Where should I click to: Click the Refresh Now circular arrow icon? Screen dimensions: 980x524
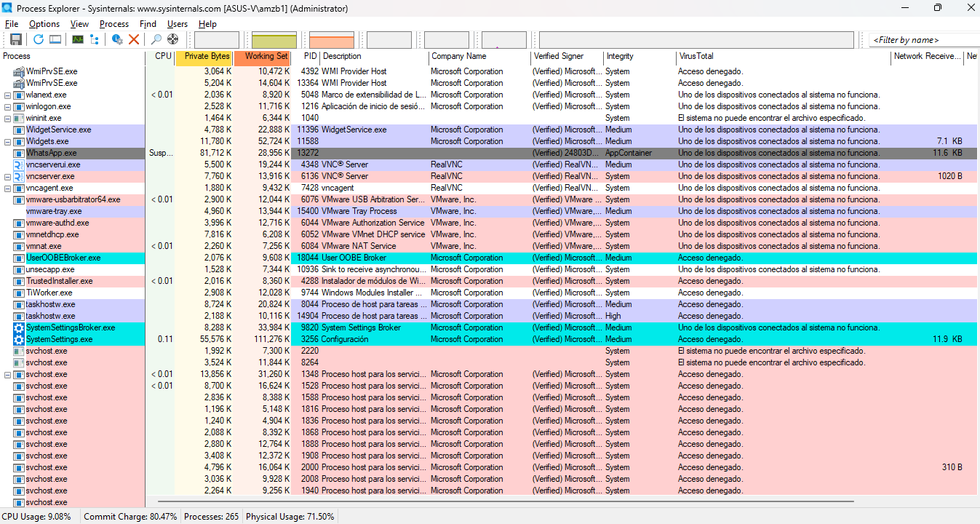point(39,39)
